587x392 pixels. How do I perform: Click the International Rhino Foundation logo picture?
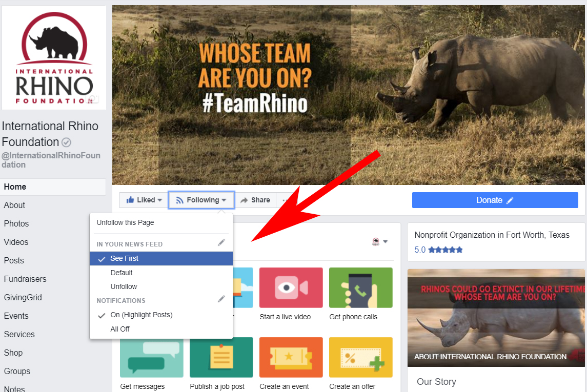(54, 57)
